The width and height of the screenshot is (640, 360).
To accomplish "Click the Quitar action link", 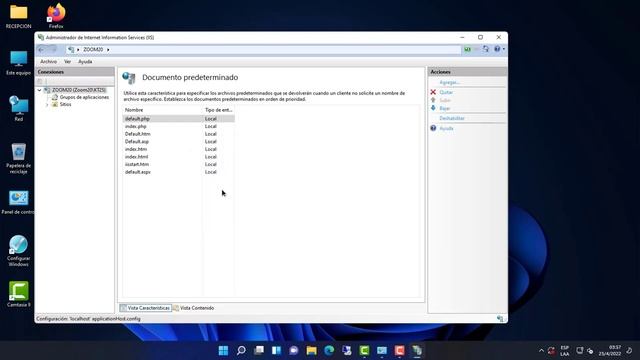I will click(446, 92).
